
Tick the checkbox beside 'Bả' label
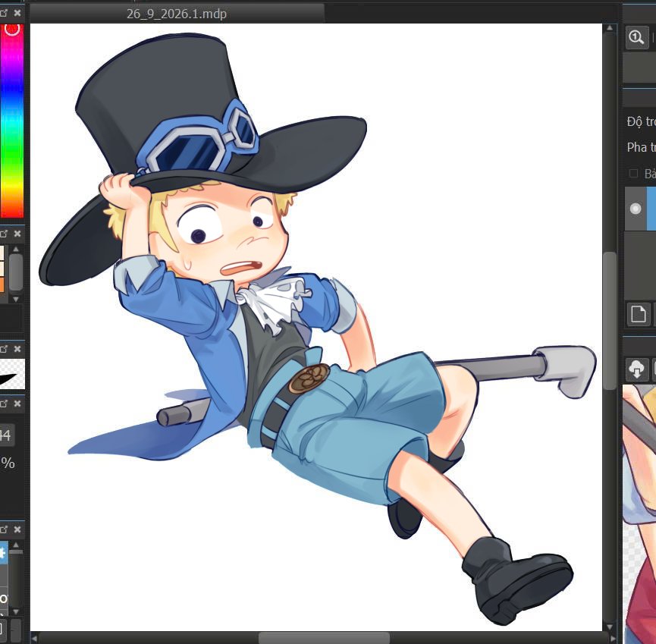click(x=633, y=173)
